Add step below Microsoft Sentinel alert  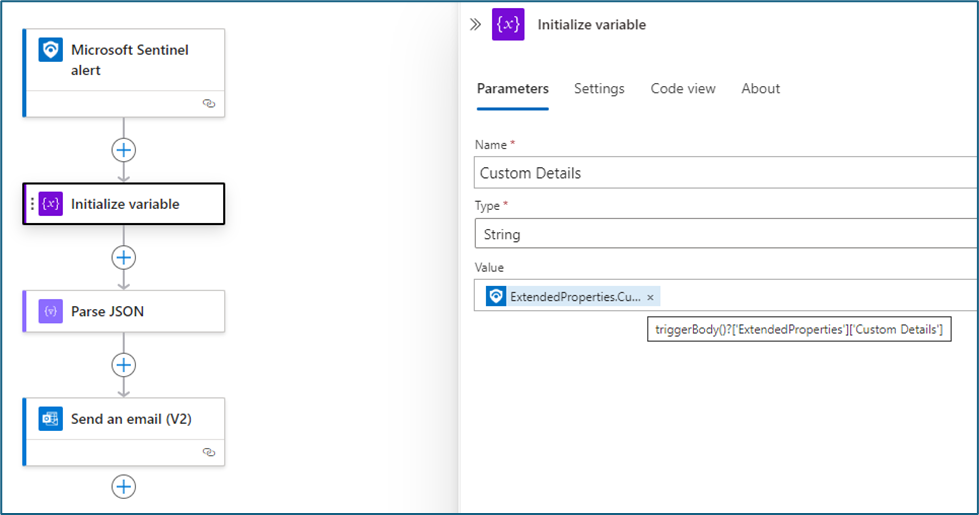(x=123, y=150)
